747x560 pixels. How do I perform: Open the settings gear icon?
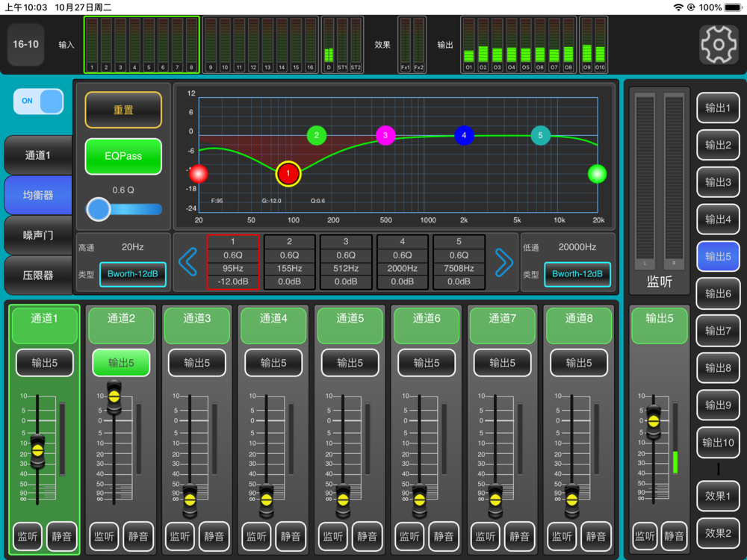(719, 44)
